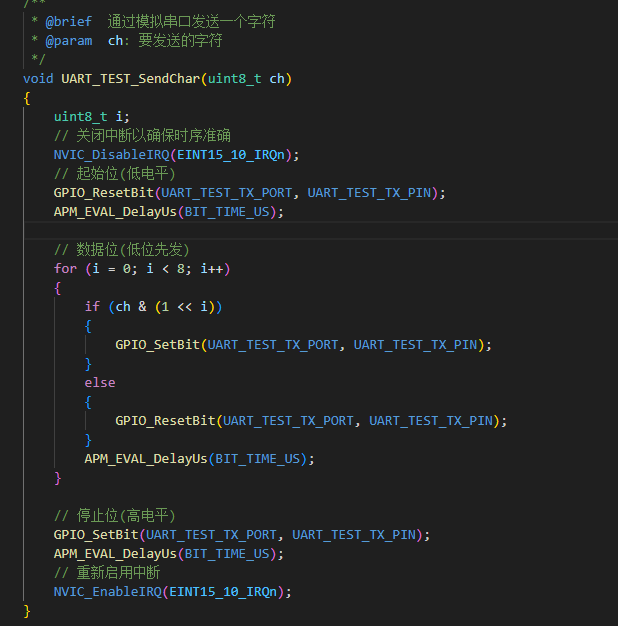Click the 'else' keyword

coord(100,382)
